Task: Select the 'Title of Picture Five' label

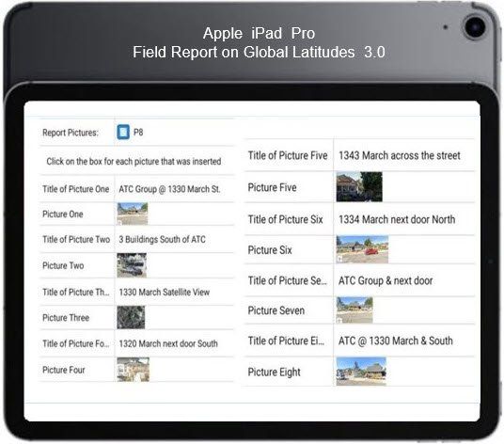Action: (x=288, y=155)
